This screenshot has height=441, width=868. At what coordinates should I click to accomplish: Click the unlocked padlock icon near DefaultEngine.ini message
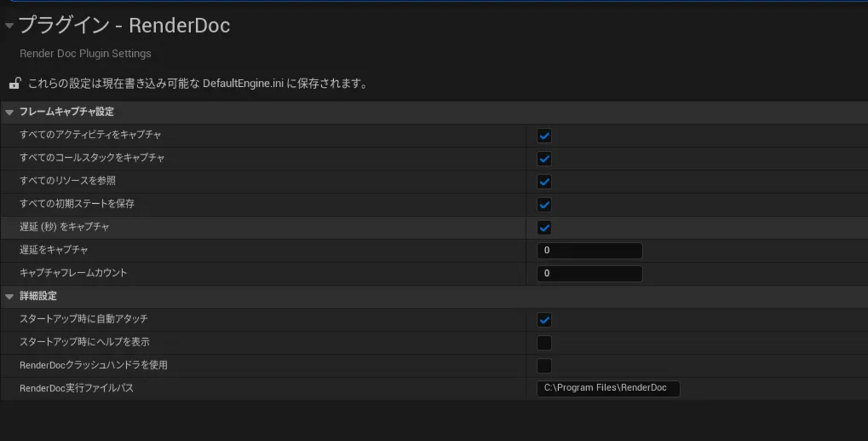click(x=15, y=83)
